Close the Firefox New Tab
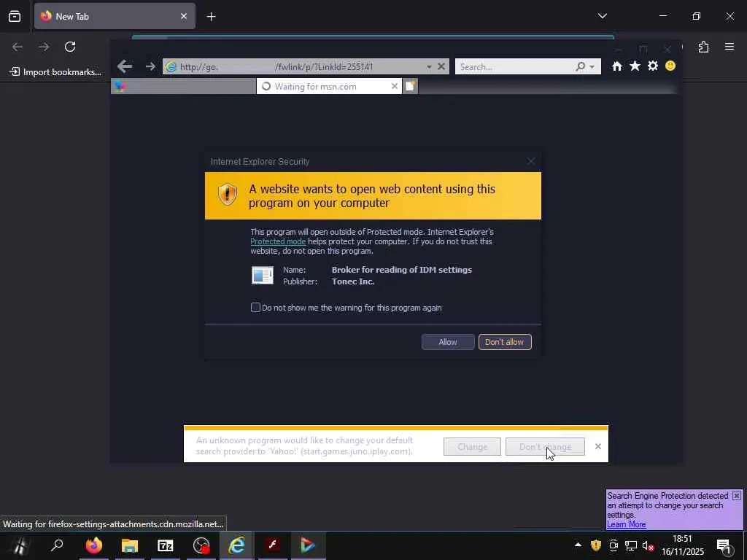The height and width of the screenshot is (560, 747). click(183, 16)
